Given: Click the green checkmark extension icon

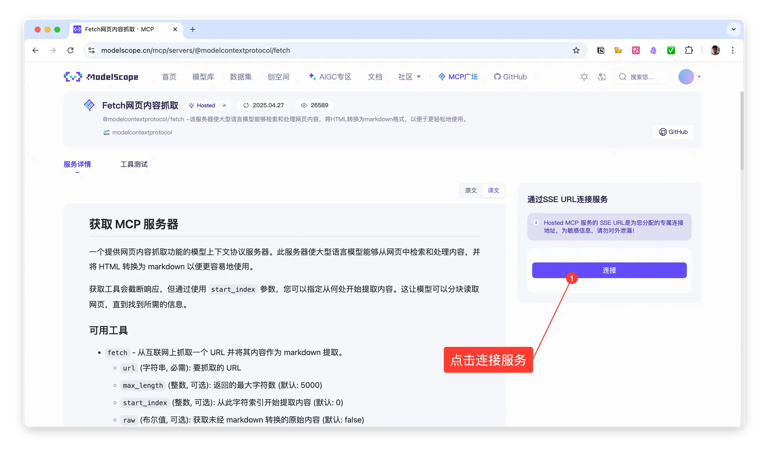Looking at the screenshot, I should 671,50.
